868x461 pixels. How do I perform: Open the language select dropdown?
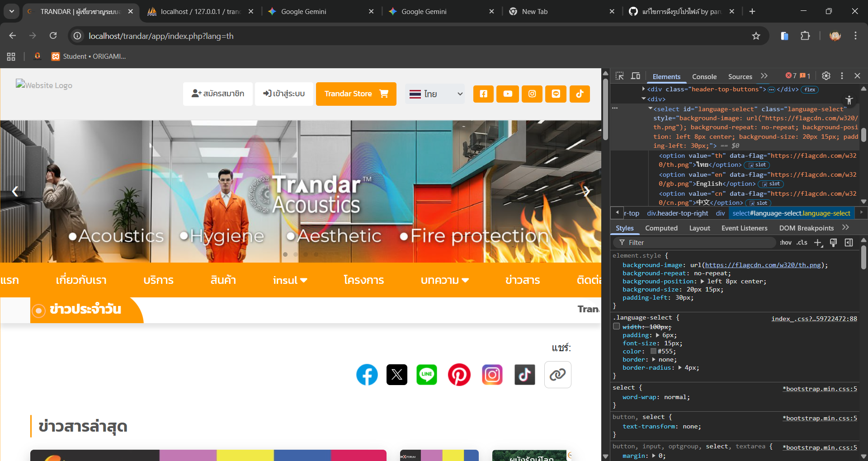point(435,94)
